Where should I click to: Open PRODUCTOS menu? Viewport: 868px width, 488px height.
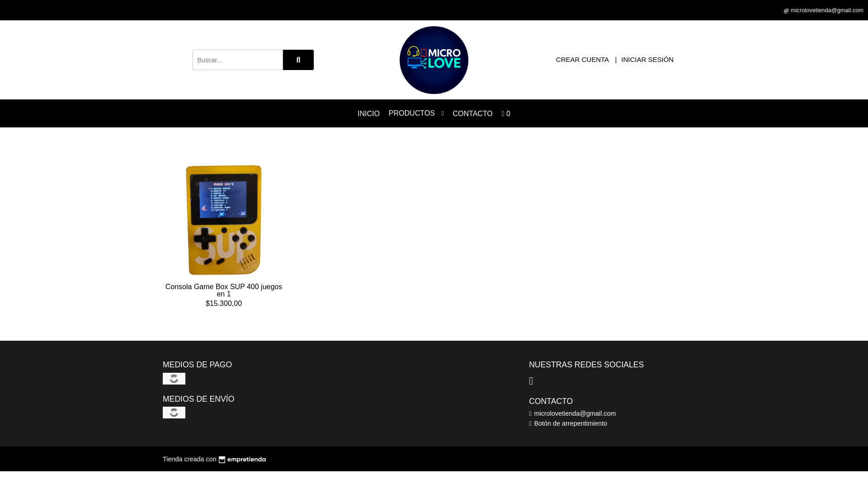click(x=411, y=113)
